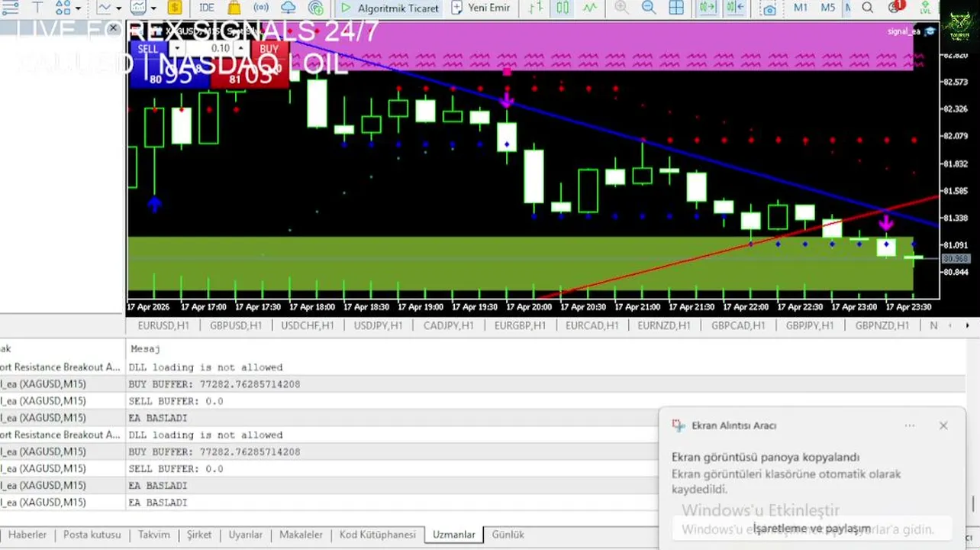
Task: Switch to USDCHF,H1 chart tab
Action: (308, 325)
